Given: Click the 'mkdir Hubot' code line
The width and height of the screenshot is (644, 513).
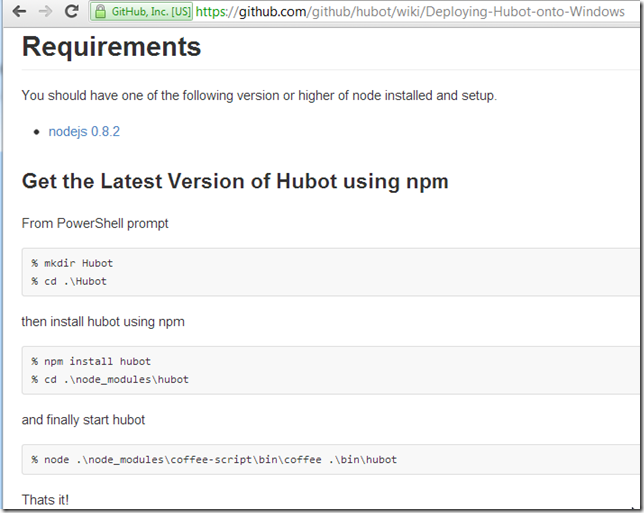Looking at the screenshot, I should [72, 263].
